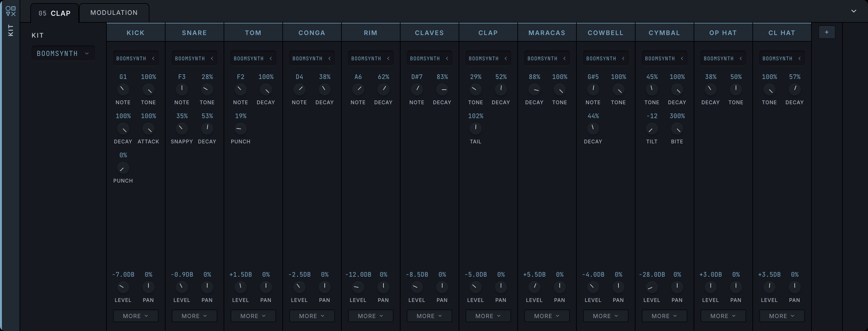Click the KICK NOTE knob set to G1
The width and height of the screenshot is (868, 331).
point(123,89)
